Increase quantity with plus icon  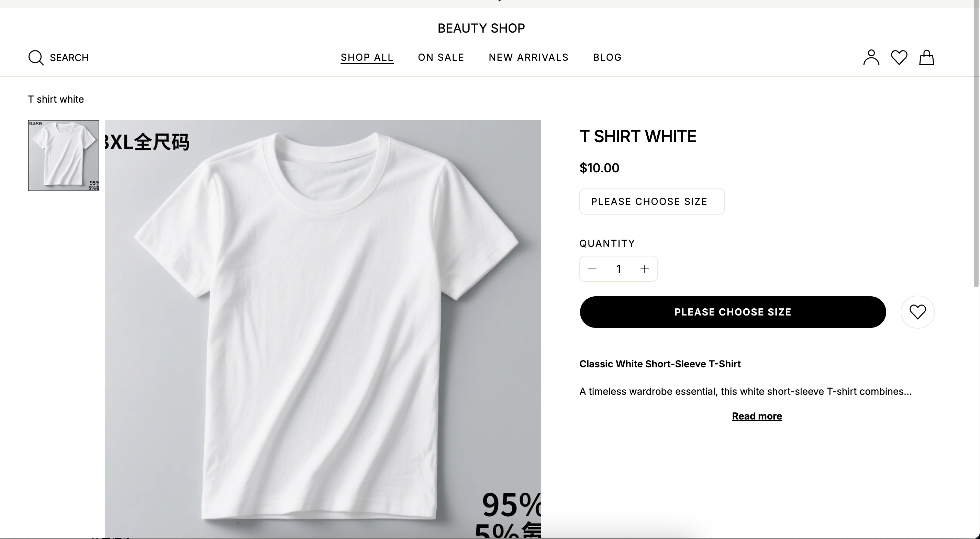pos(645,269)
